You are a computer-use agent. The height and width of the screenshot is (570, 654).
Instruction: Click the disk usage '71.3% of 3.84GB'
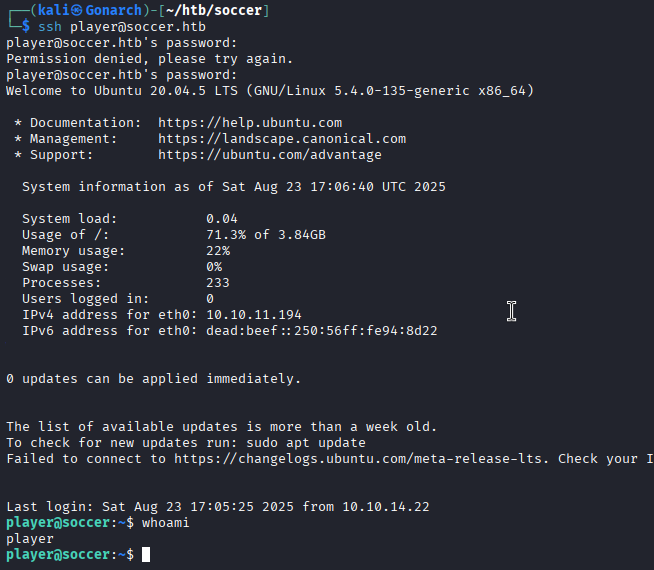266,234
